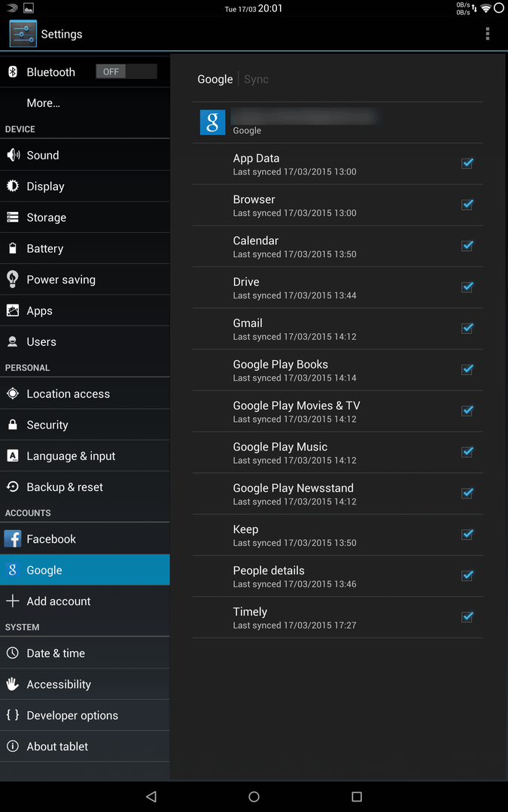Uncheck the Timely sync checkbox
The image size is (508, 812).
pos(467,617)
